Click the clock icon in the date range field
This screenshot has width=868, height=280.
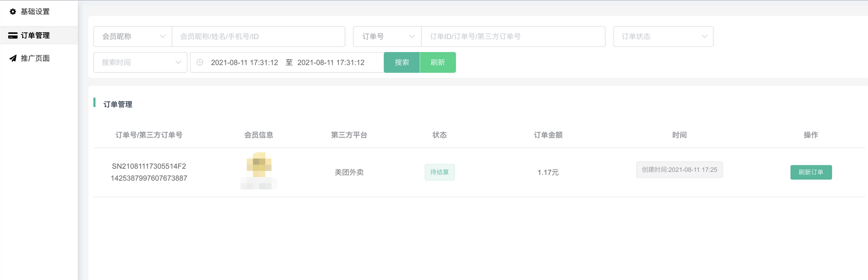pyautogui.click(x=200, y=62)
